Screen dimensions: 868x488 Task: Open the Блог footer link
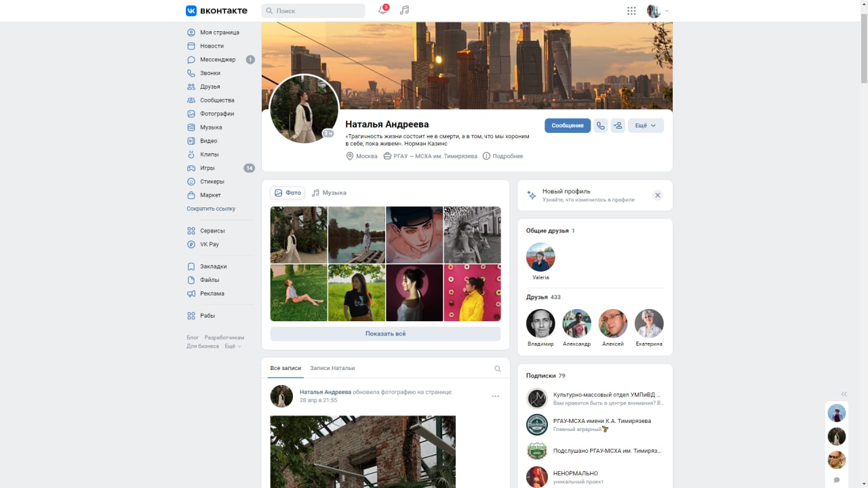pyautogui.click(x=193, y=338)
